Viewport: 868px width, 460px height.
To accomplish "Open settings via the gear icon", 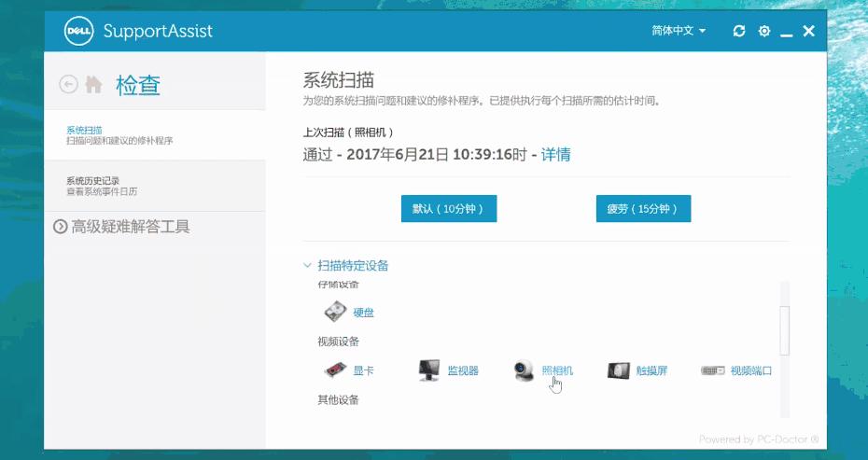I will pyautogui.click(x=763, y=31).
